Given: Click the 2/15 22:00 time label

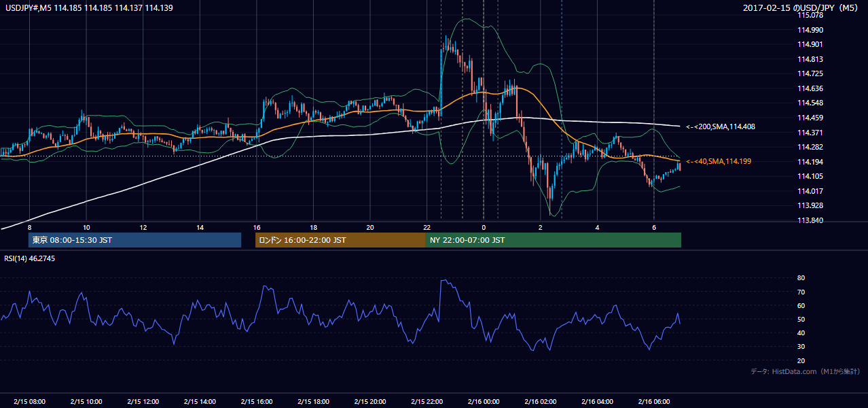Looking at the screenshot, I should (427, 401).
